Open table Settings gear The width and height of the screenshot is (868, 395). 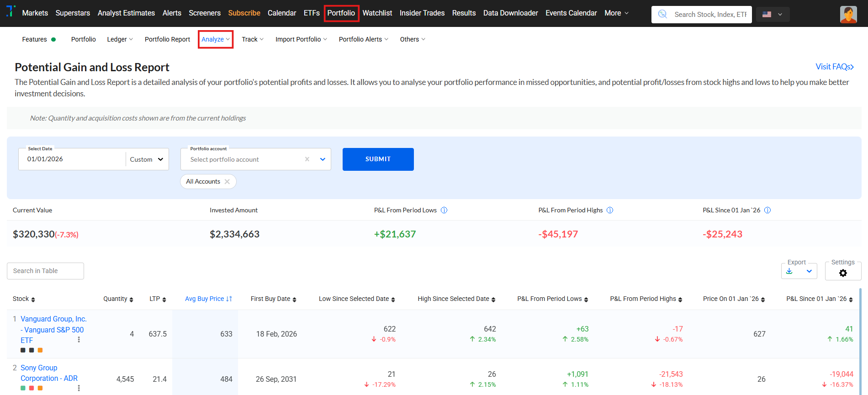843,273
